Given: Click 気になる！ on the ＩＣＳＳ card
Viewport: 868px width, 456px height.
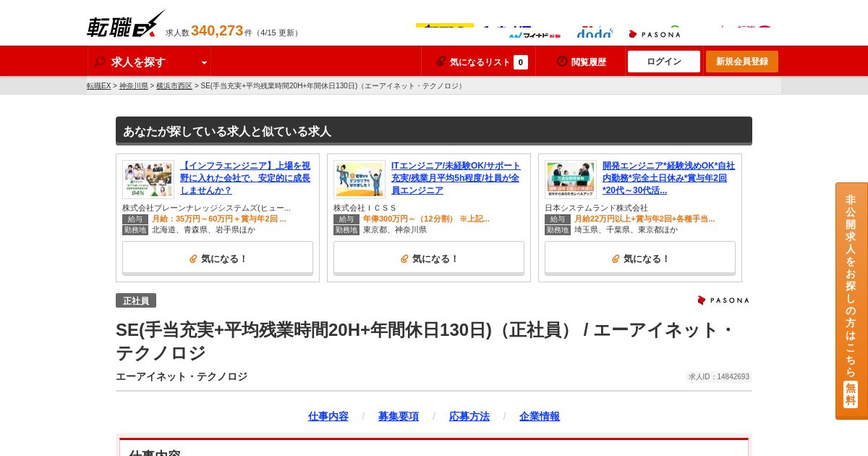Looking at the screenshot, I should point(429,258).
